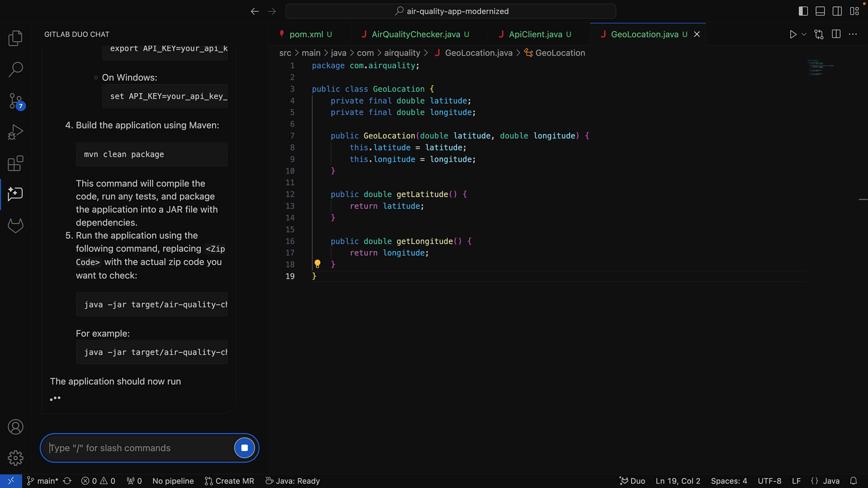Run the Java file with play button

(793, 34)
